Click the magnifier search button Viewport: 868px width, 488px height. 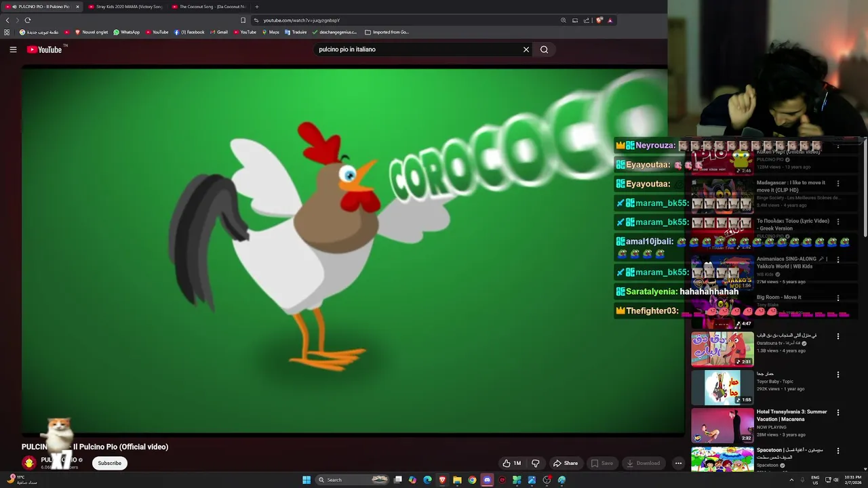[544, 49]
